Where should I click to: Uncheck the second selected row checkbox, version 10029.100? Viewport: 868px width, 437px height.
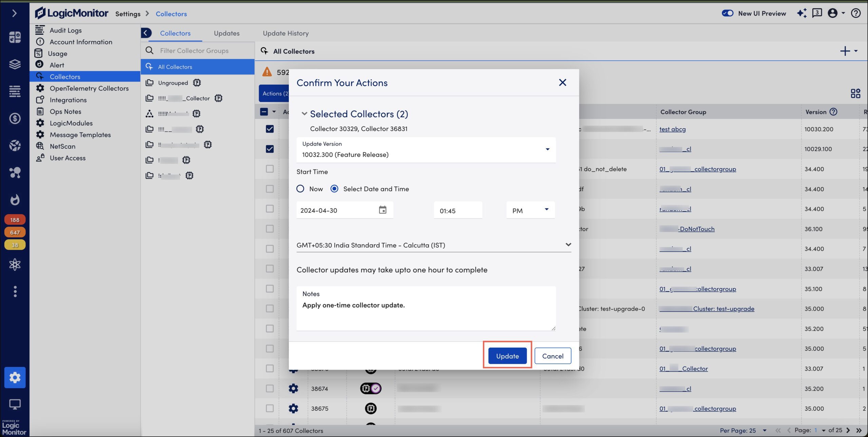click(270, 149)
